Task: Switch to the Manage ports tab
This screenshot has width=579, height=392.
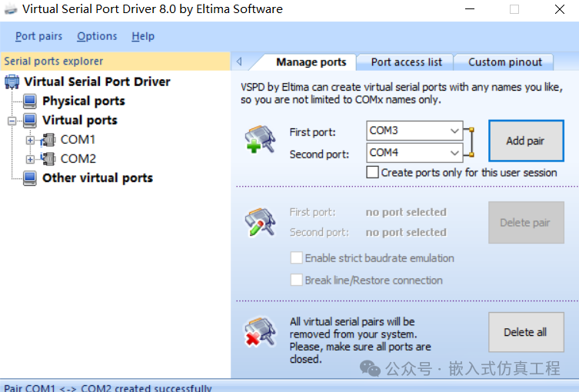Action: [311, 62]
